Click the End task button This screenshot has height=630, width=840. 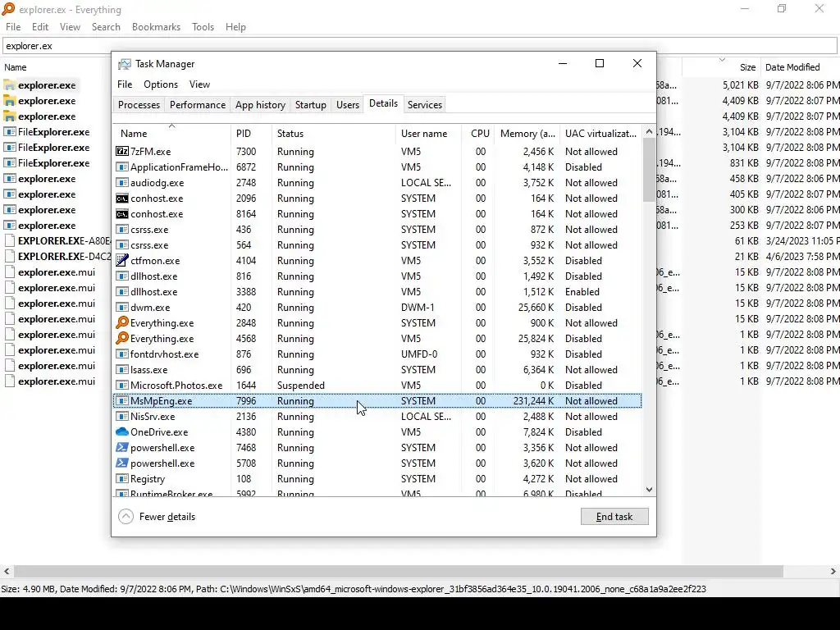click(x=614, y=517)
